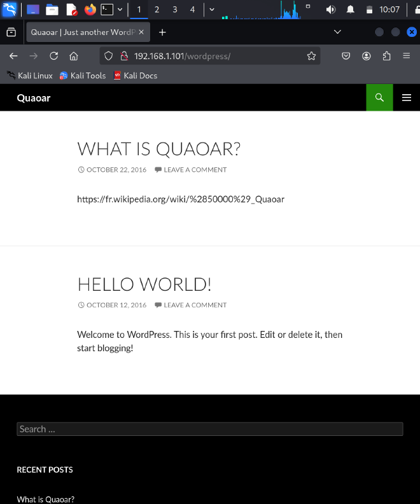This screenshot has width=420, height=504.
Task: Switch to workspace 1
Action: coord(139,10)
